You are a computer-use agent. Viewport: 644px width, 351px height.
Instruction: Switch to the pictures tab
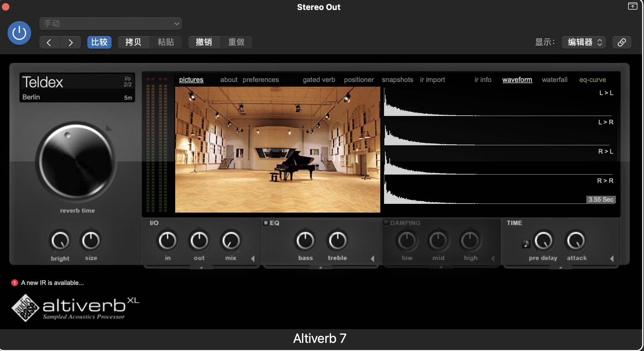[x=191, y=80]
